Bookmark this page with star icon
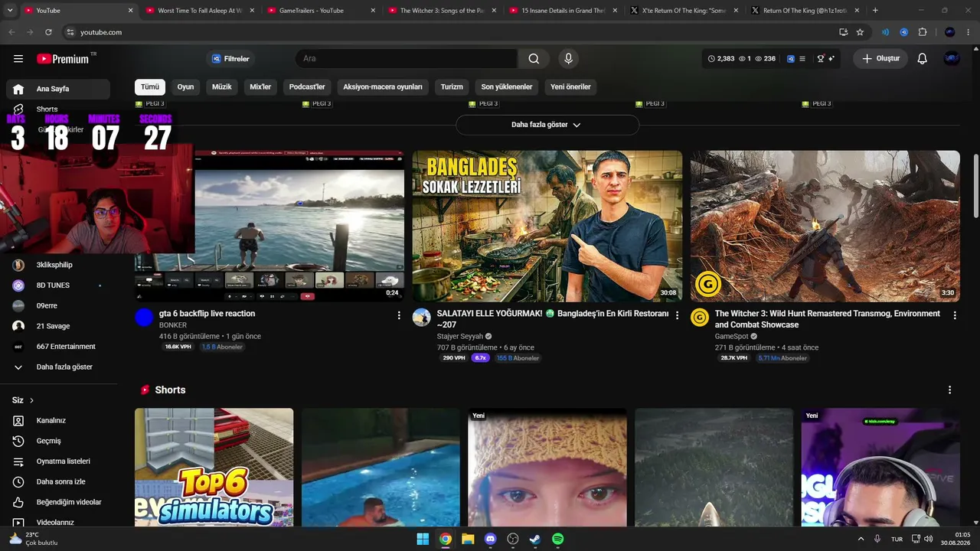 coord(860,32)
